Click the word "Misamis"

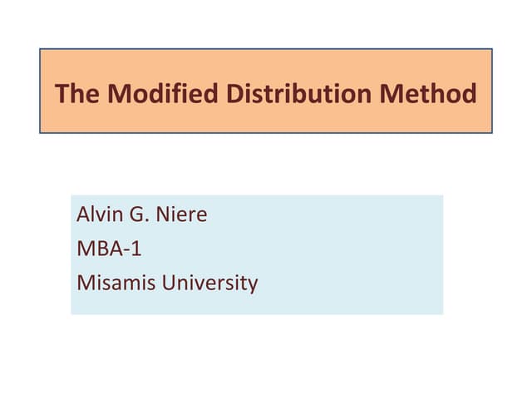pos(116,283)
